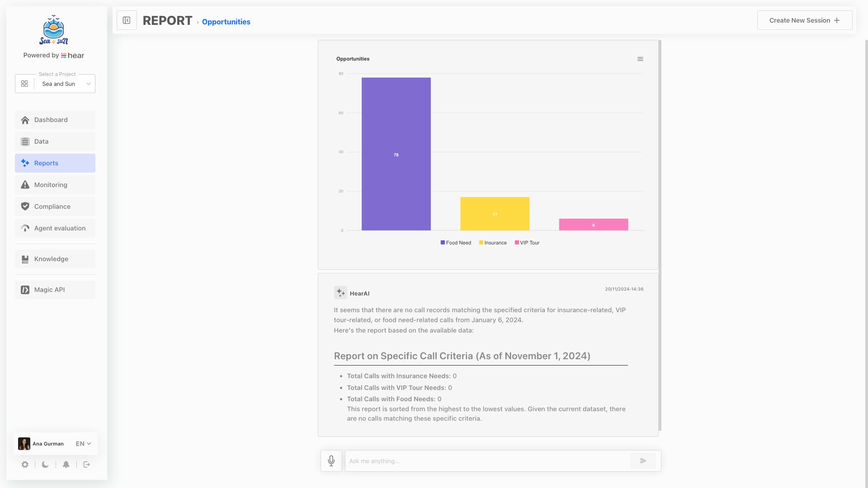Select Reports in the navigation menu

coord(46,163)
